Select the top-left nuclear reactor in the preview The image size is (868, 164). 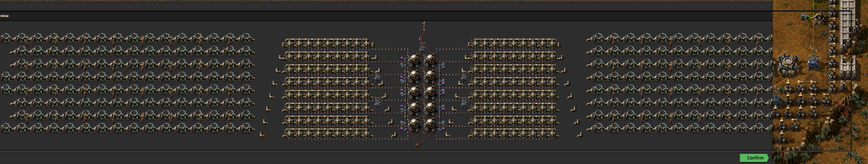point(414,61)
